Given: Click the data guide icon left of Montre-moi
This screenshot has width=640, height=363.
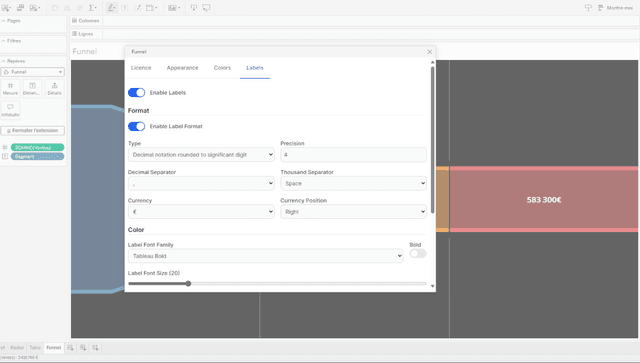Looking at the screenshot, I should 588,8.
